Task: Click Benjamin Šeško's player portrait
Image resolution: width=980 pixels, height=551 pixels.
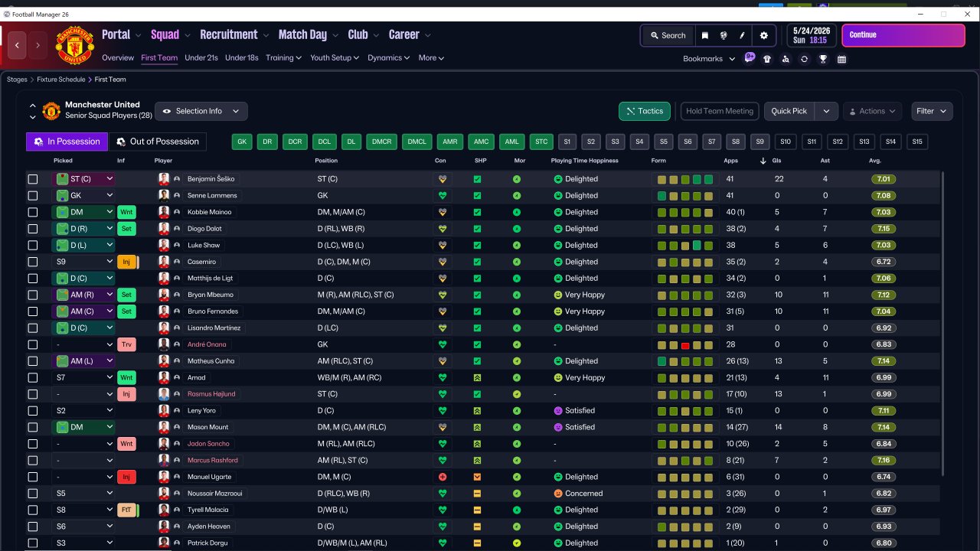Action: pos(163,179)
